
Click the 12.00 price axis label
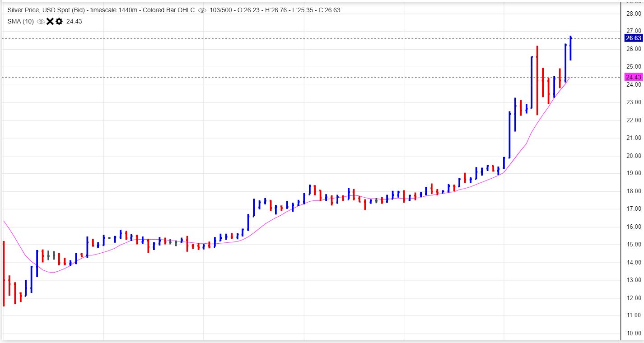634,298
